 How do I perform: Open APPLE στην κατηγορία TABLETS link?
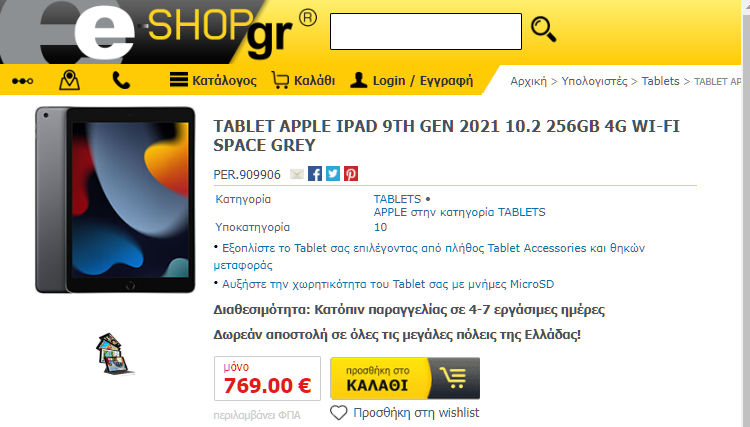coord(459,212)
